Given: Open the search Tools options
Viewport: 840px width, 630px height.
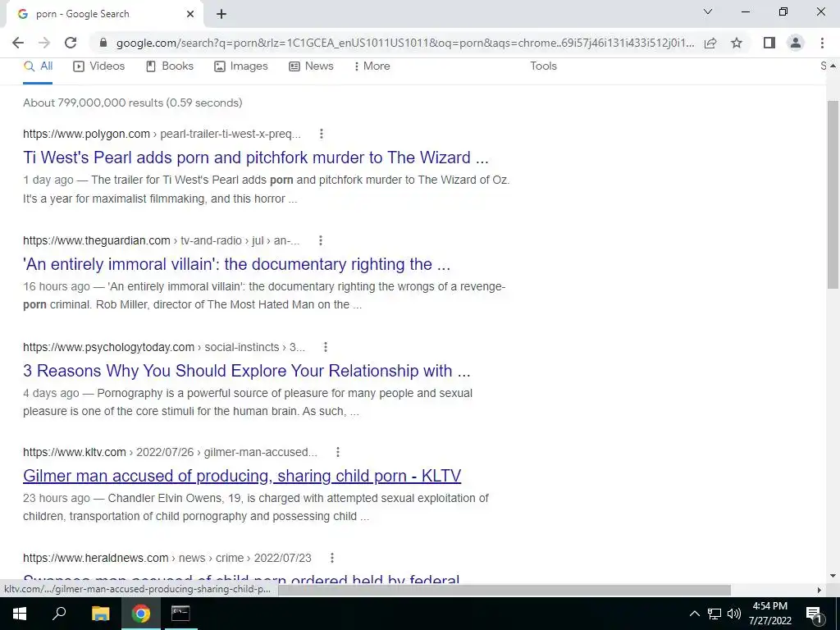Looking at the screenshot, I should pyautogui.click(x=543, y=66).
